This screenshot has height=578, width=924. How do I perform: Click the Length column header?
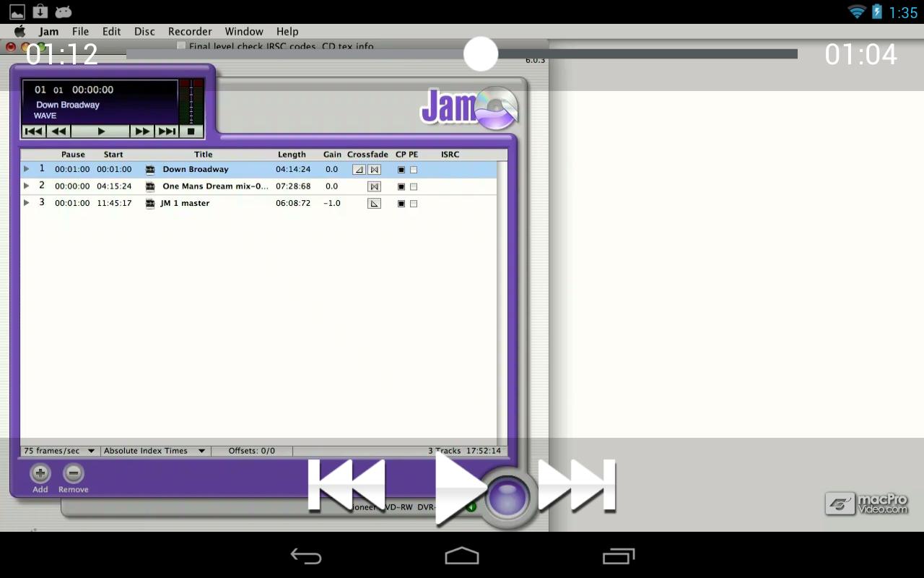tap(292, 155)
